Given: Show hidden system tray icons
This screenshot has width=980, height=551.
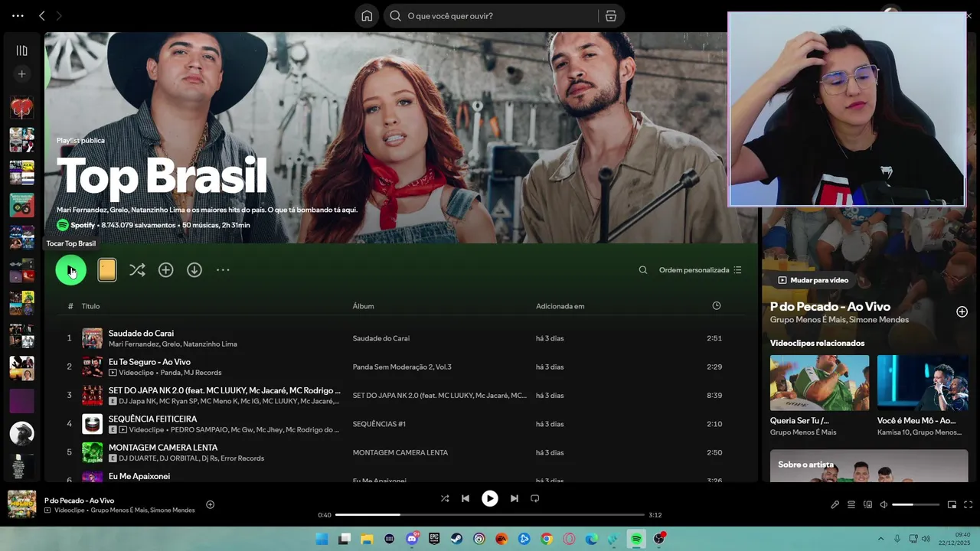Looking at the screenshot, I should coord(880,539).
